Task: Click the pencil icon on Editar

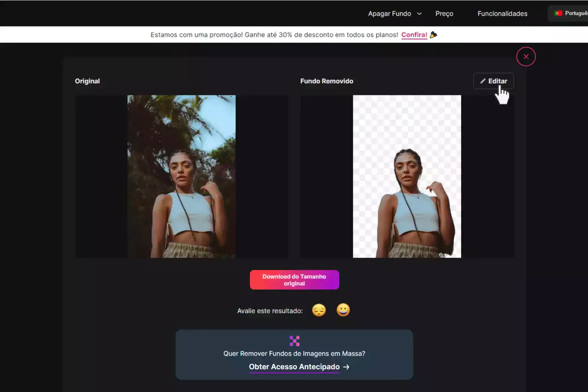Action: (x=483, y=81)
